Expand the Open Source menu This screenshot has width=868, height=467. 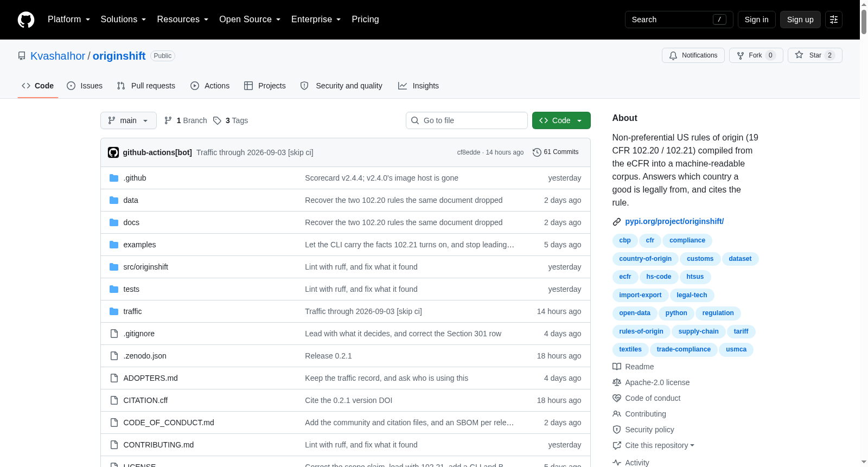(250, 20)
